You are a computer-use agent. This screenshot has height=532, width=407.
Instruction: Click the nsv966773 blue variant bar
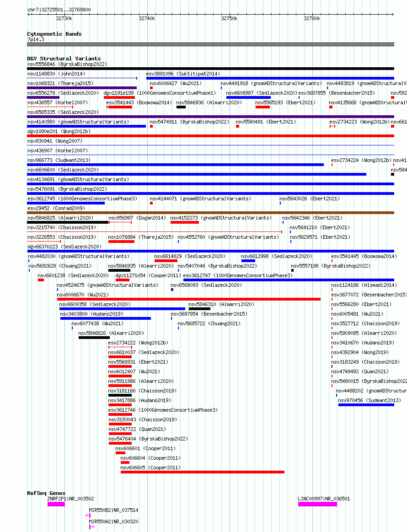[175, 165]
